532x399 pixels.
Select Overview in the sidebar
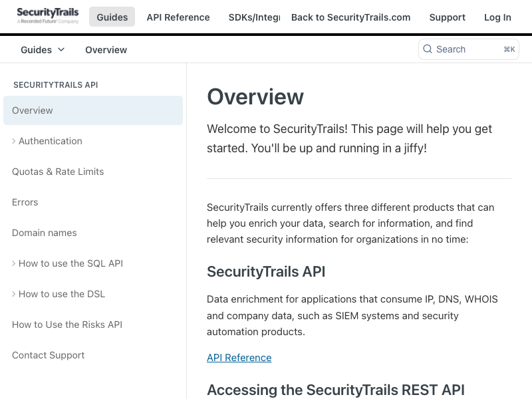(x=93, y=110)
